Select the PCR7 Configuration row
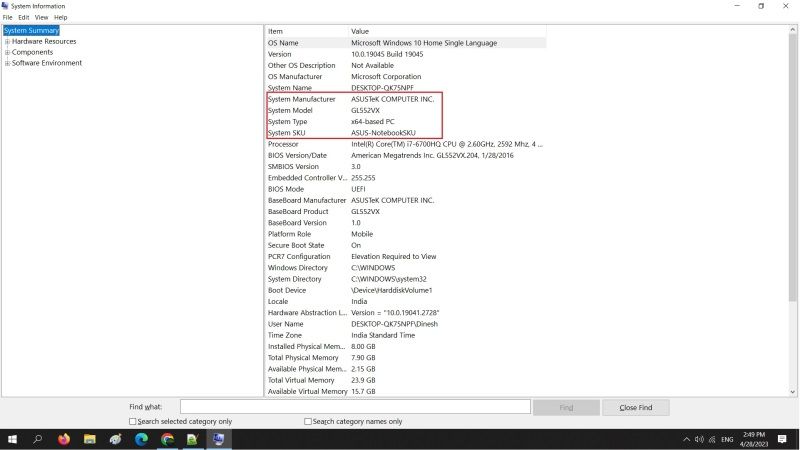Image resolution: width=800 pixels, height=450 pixels. (406, 256)
